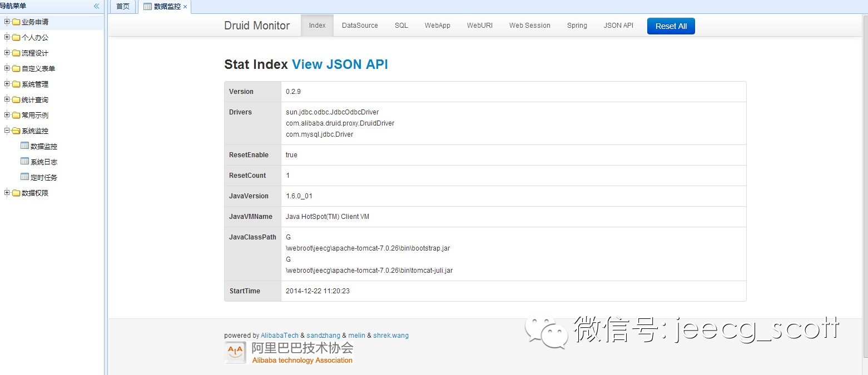Open the AlibabaTech link

pos(280,336)
